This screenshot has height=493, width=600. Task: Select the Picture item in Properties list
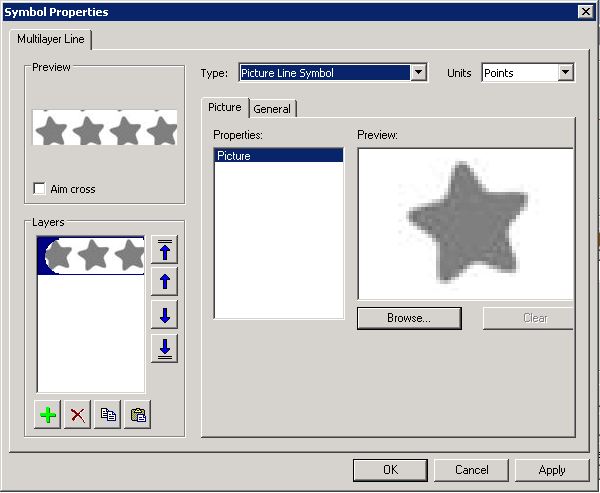[279, 155]
